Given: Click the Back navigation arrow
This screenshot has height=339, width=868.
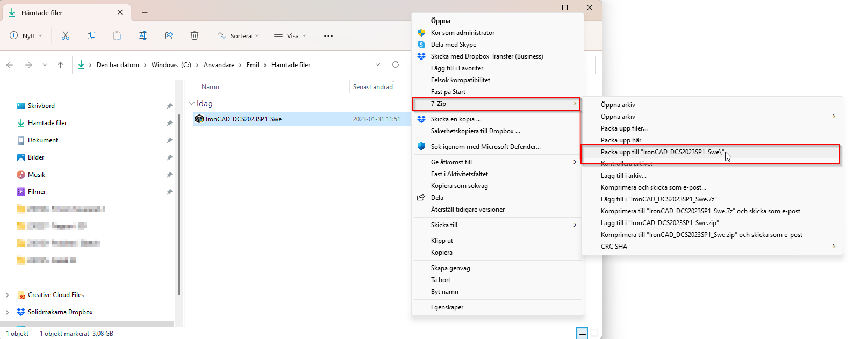Looking at the screenshot, I should [x=10, y=65].
